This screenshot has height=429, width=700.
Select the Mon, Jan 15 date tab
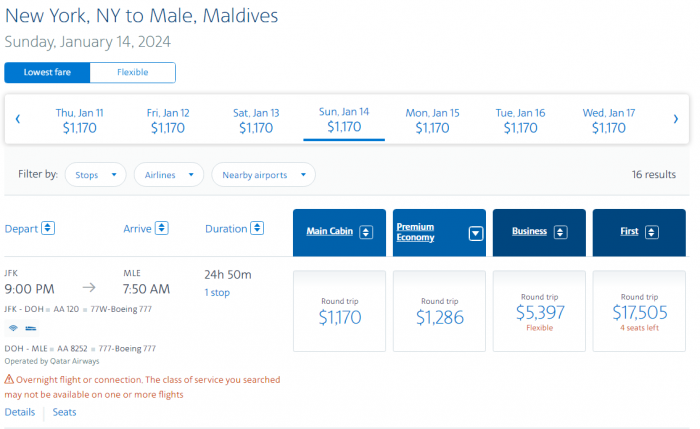[x=432, y=120]
